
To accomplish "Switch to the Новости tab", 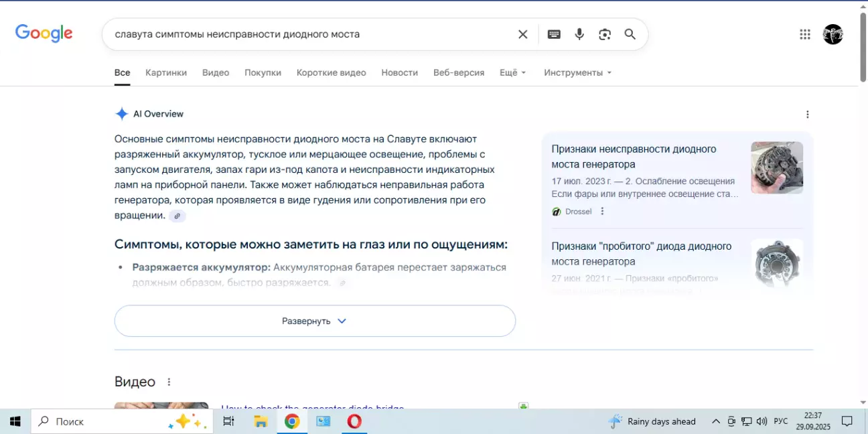I will pyautogui.click(x=399, y=72).
